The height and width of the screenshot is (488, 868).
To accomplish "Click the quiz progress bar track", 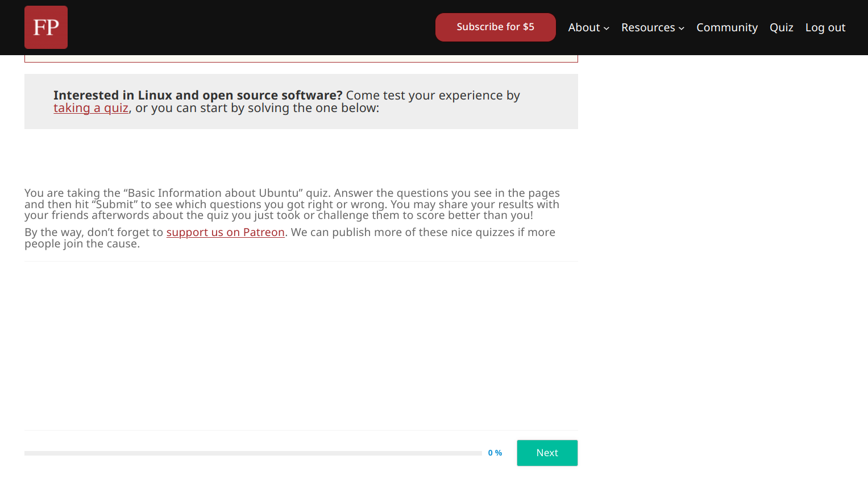I will coord(253,453).
